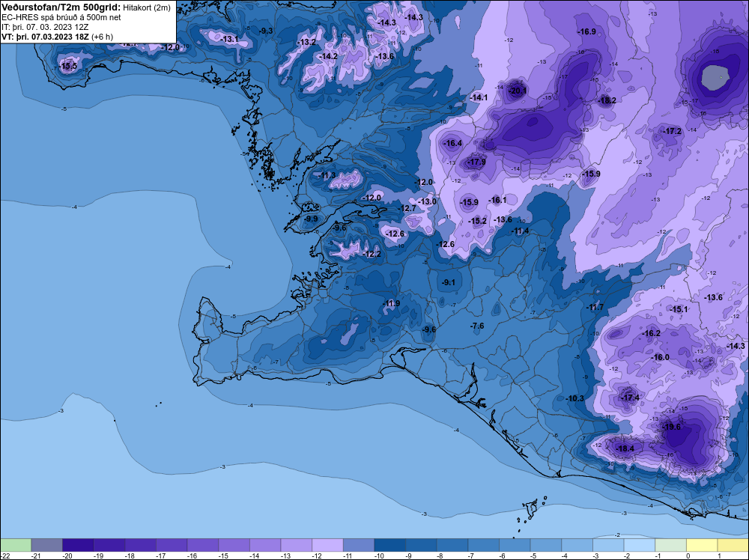Viewport: 749px width, 560px height.
Task: Click the -9.3 temperature label
Action: [x=266, y=31]
